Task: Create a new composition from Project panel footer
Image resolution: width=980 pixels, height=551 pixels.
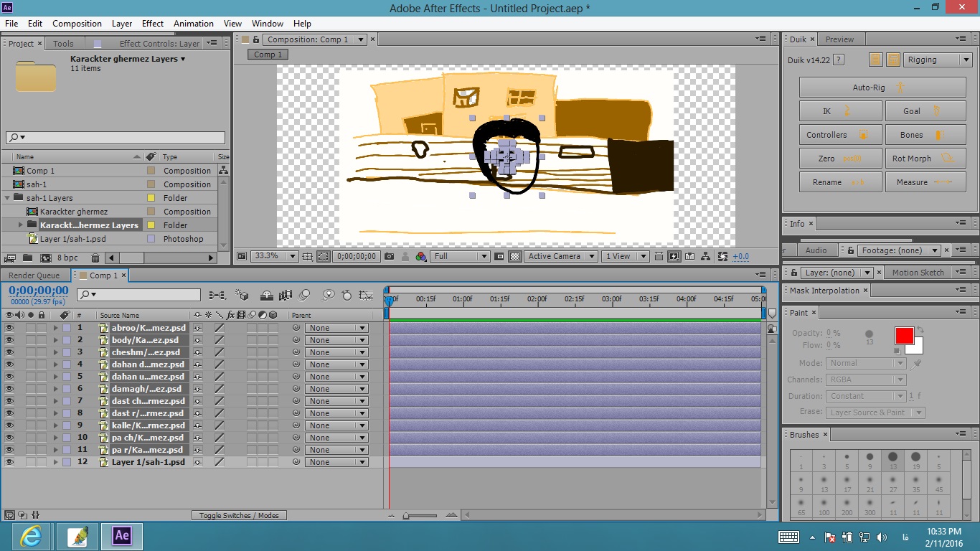Action: 46,258
